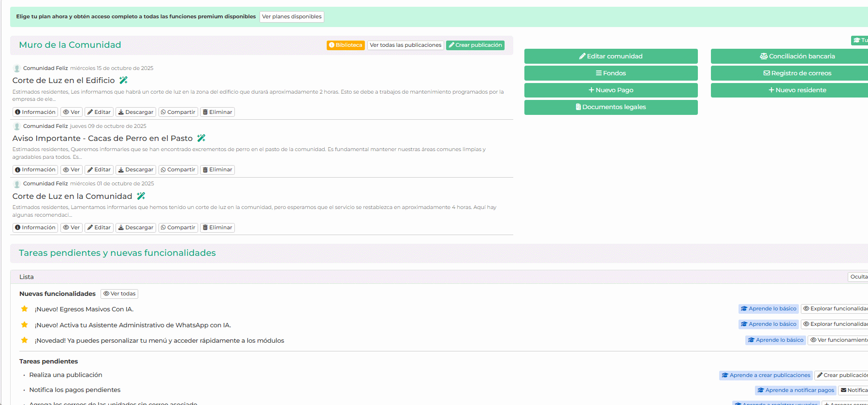868x405 pixels.
Task: Open post title Corte de Luz en la Comunidad
Action: 72,196
